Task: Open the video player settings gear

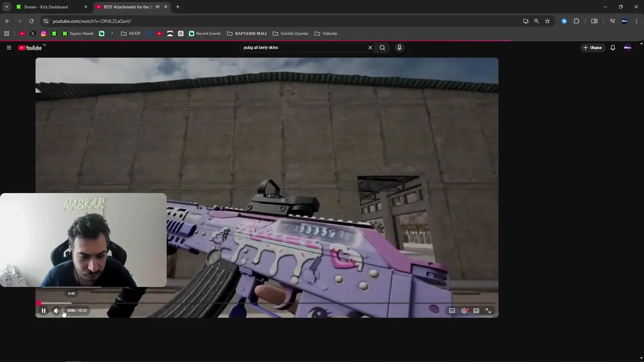Action: click(x=464, y=311)
